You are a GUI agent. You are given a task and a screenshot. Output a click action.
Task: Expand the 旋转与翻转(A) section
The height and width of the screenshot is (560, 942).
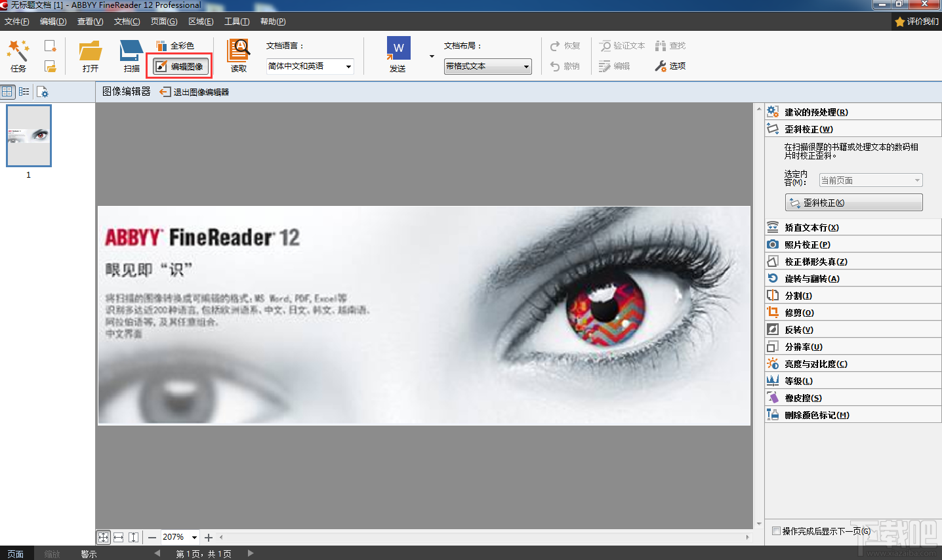[x=853, y=279]
